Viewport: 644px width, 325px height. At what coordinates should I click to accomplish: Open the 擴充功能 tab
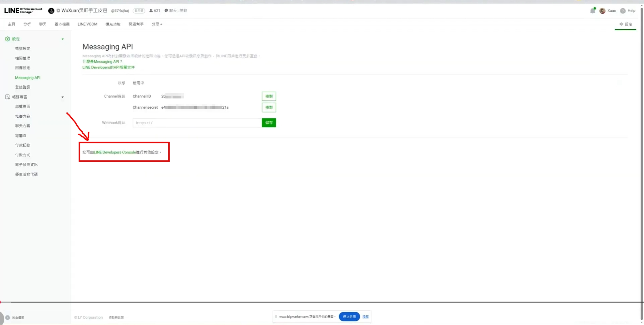[113, 24]
